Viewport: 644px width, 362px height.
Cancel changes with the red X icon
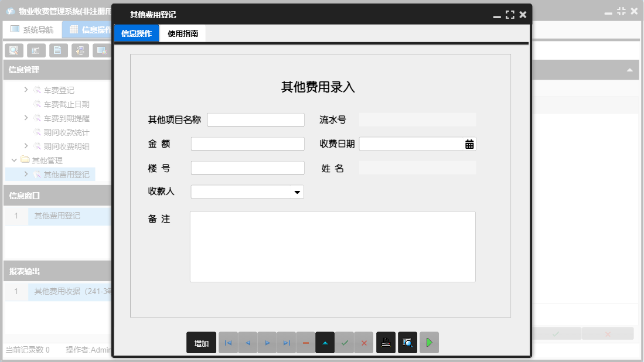click(x=363, y=343)
